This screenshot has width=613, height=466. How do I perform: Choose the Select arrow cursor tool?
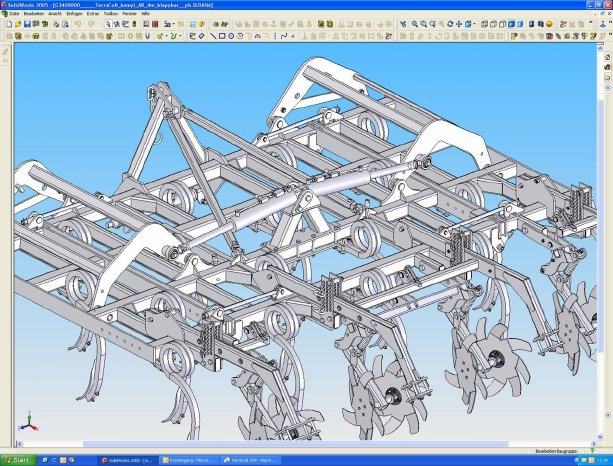tap(108, 24)
